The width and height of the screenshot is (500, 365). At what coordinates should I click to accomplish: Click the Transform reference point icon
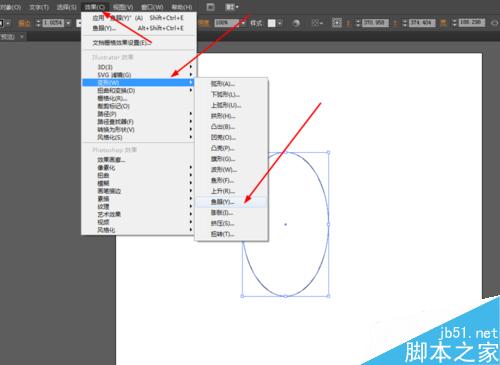pos(337,23)
